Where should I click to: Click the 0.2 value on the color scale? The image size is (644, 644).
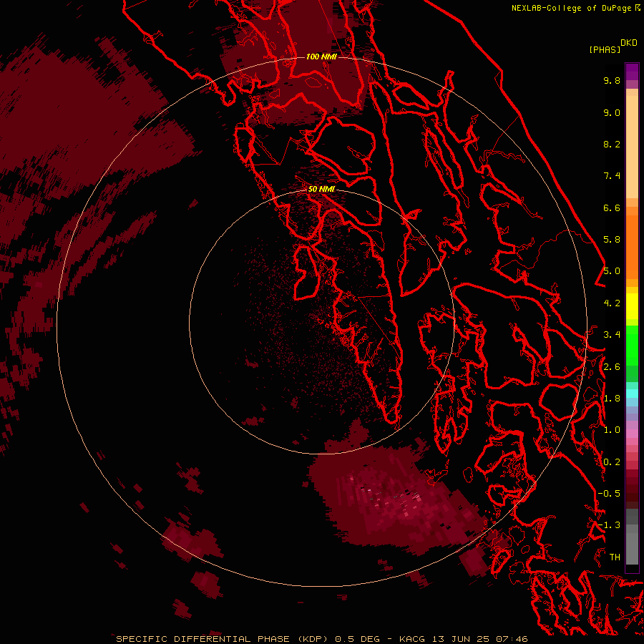click(x=612, y=462)
